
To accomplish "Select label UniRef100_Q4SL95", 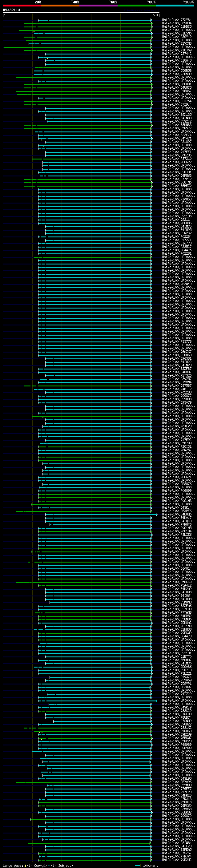I will coord(177,779).
